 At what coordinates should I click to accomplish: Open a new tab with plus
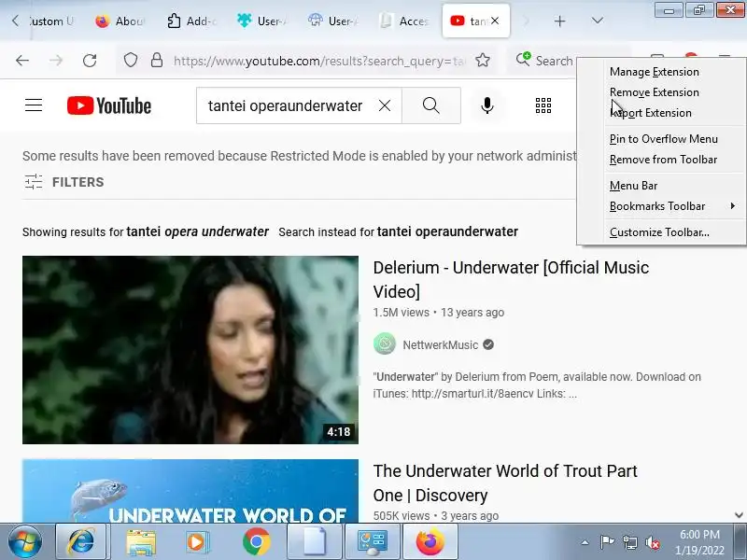(x=559, y=21)
